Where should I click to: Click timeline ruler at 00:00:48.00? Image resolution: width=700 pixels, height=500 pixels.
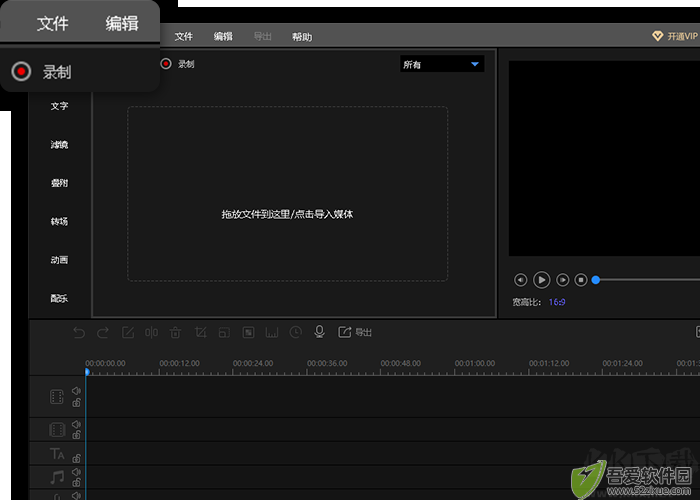[x=401, y=364]
